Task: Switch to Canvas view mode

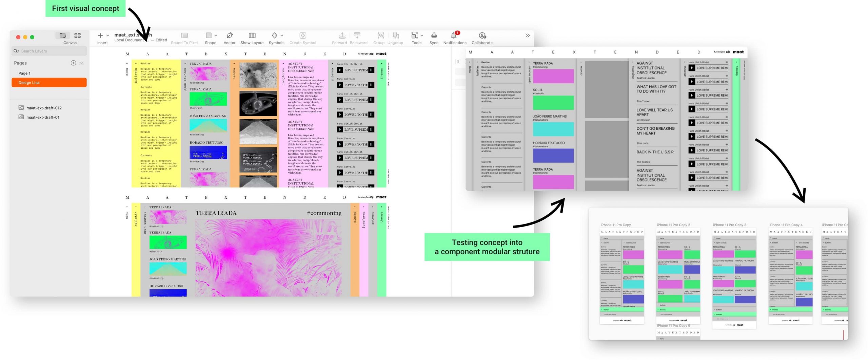Action: tap(63, 36)
